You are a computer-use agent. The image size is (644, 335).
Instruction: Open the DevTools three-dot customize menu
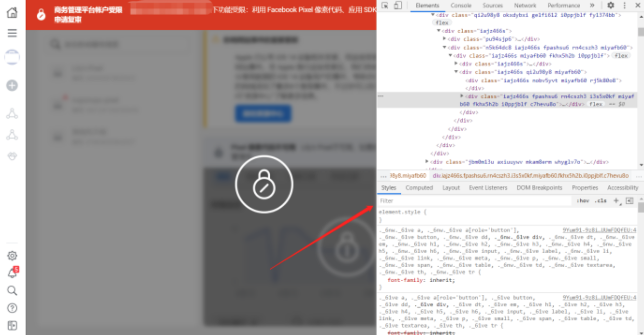624,6
